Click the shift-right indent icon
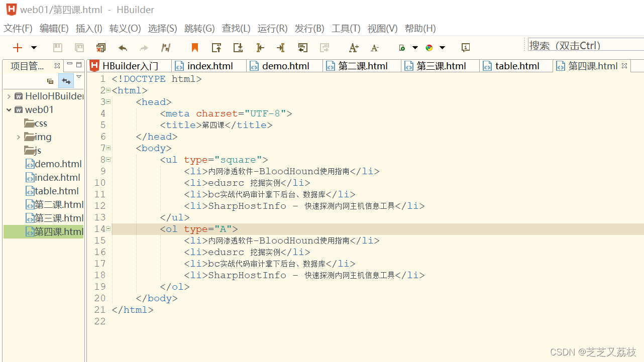Screen dimensions: 644x362 pyautogui.click(x=260, y=48)
